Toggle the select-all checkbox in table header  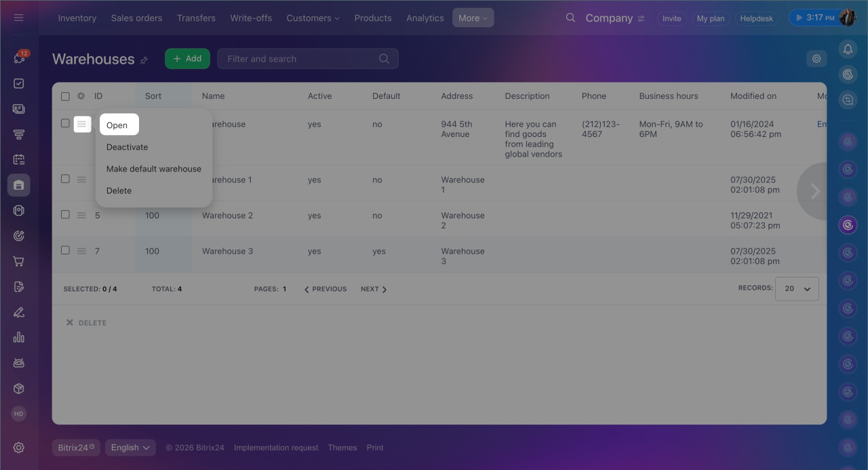pyautogui.click(x=65, y=96)
